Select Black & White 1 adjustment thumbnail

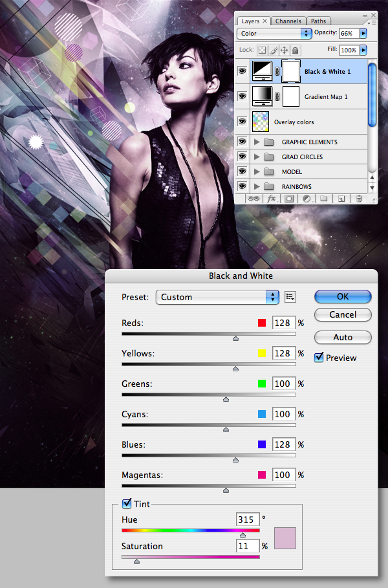tap(262, 71)
